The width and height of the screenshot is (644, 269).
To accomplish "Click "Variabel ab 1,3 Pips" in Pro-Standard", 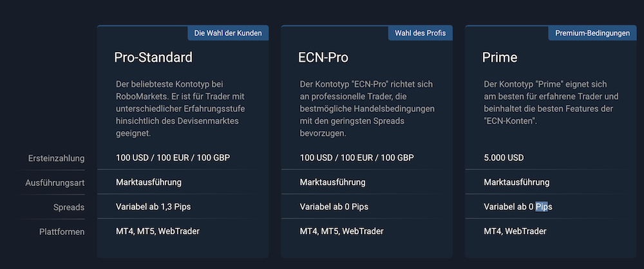I will click(x=153, y=207).
